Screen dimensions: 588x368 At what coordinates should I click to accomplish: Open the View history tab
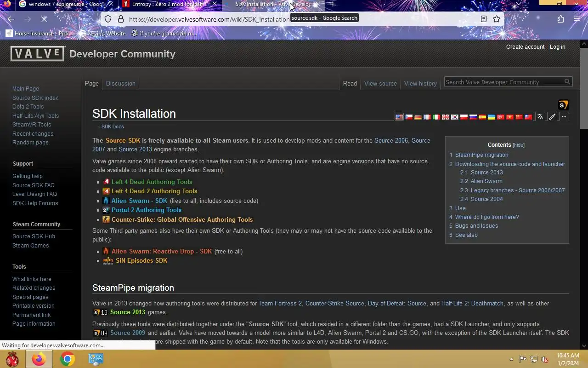[420, 83]
